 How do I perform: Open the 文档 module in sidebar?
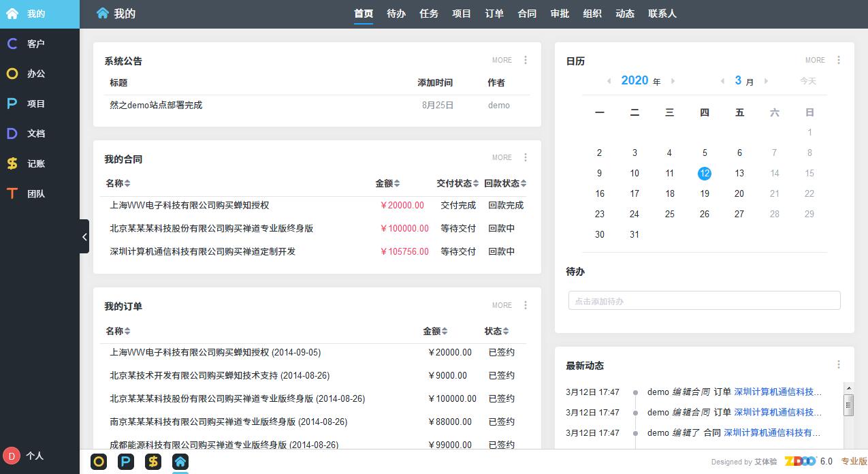[x=35, y=133]
